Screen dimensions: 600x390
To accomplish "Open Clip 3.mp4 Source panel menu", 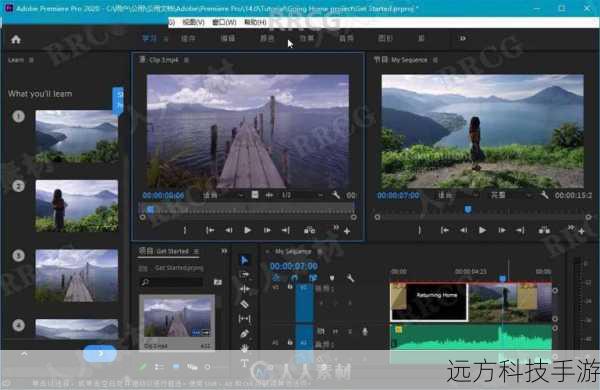I will tap(186, 60).
